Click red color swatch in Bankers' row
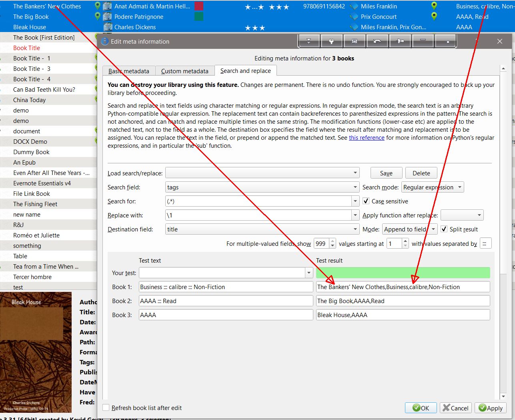 point(198,6)
